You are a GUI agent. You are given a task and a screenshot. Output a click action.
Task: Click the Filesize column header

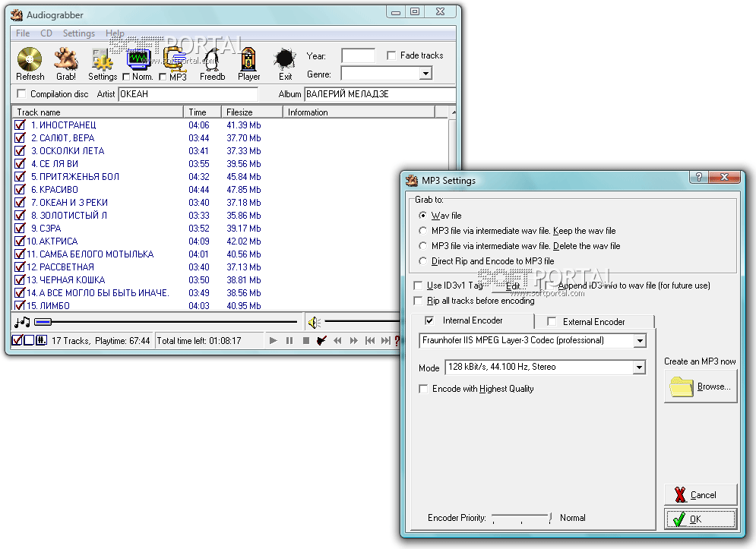pyautogui.click(x=251, y=112)
